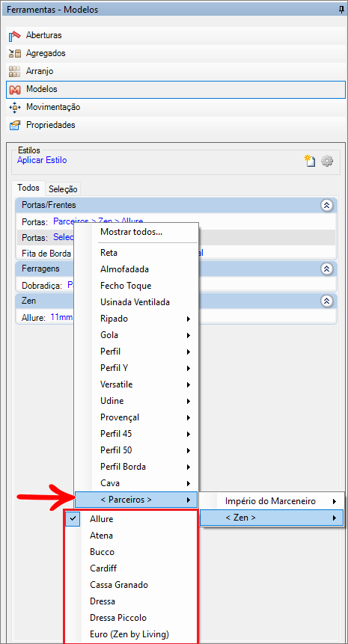
Task: Click the new style icon in Estilos
Action: tap(309, 161)
